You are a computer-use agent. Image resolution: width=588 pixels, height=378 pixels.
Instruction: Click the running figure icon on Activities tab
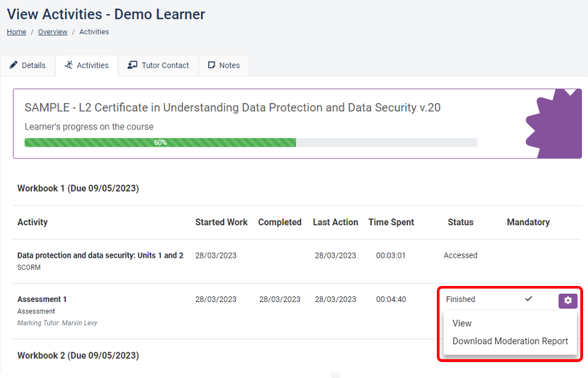coord(69,65)
